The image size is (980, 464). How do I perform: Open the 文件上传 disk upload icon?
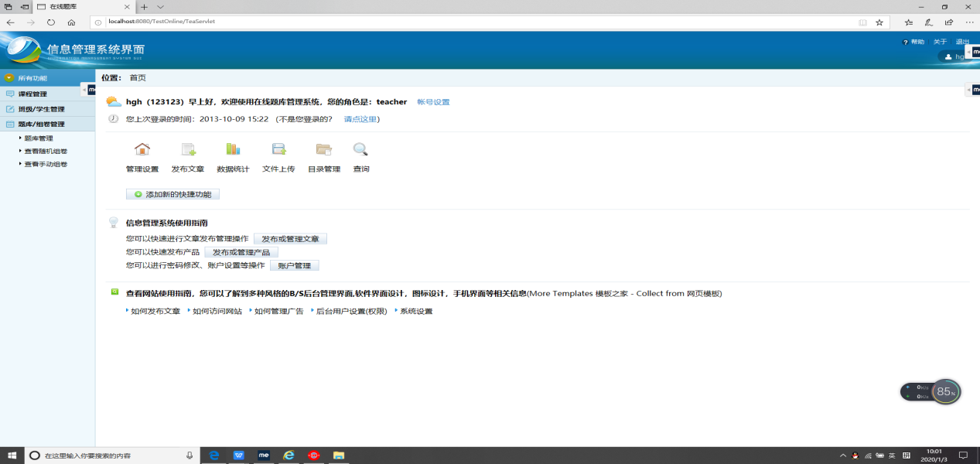pos(278,149)
